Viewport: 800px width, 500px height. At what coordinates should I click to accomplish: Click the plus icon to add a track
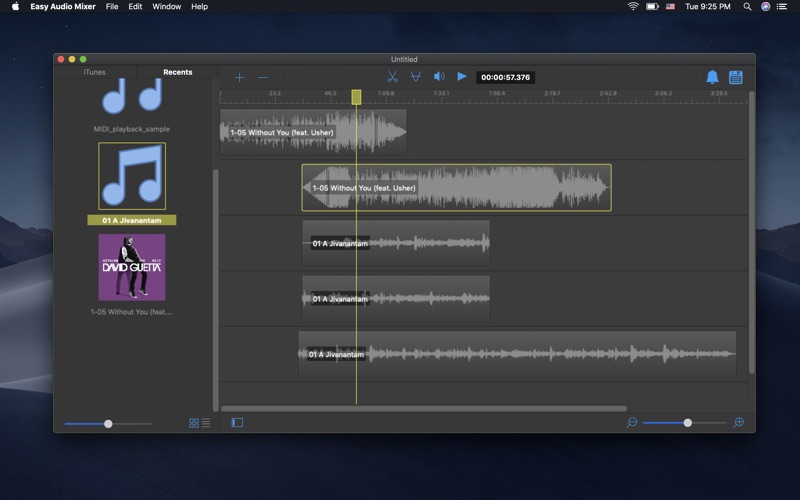point(239,77)
